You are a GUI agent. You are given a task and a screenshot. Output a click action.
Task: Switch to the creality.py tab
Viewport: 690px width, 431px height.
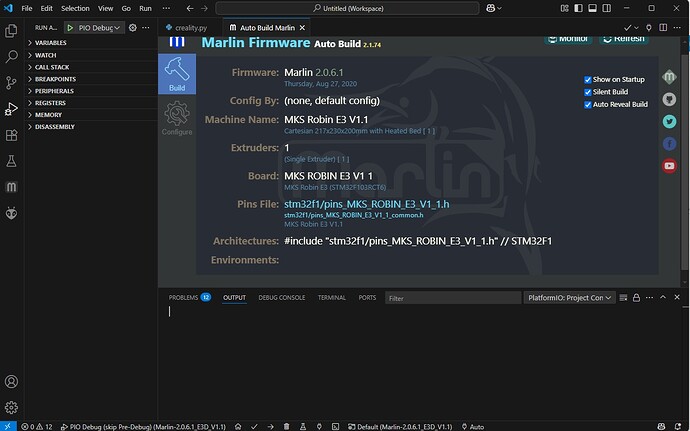tap(191, 27)
